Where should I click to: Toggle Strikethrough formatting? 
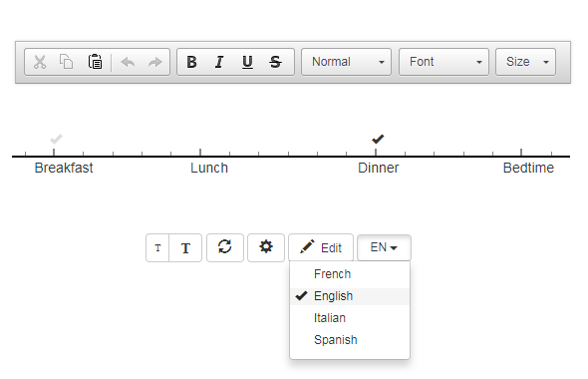276,62
